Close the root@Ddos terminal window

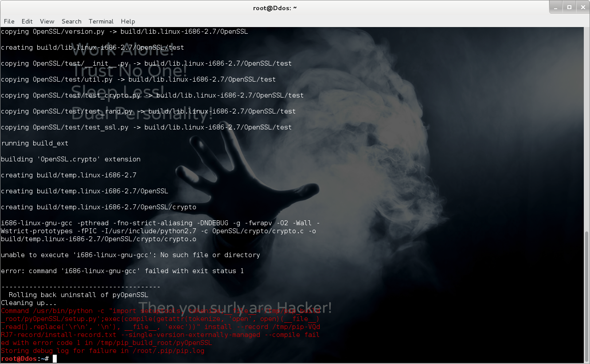pyautogui.click(x=582, y=7)
